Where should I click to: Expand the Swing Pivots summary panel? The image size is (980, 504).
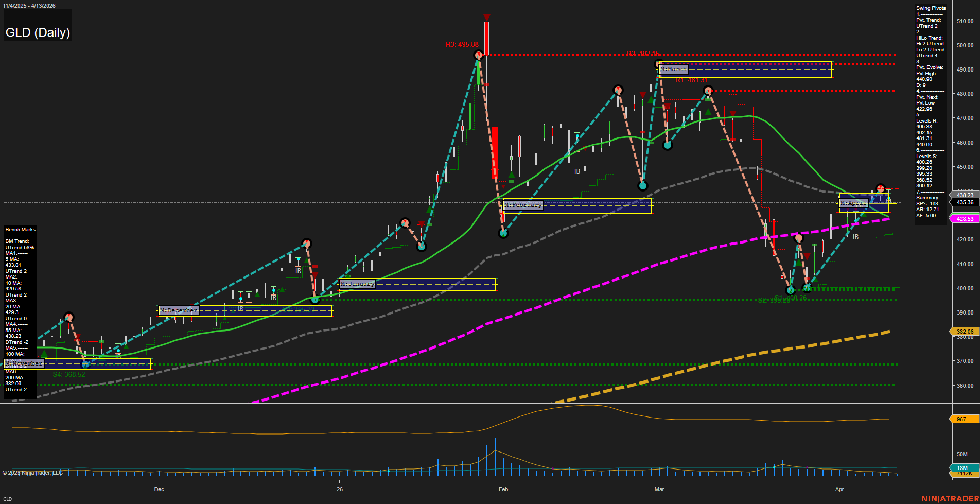(931, 8)
